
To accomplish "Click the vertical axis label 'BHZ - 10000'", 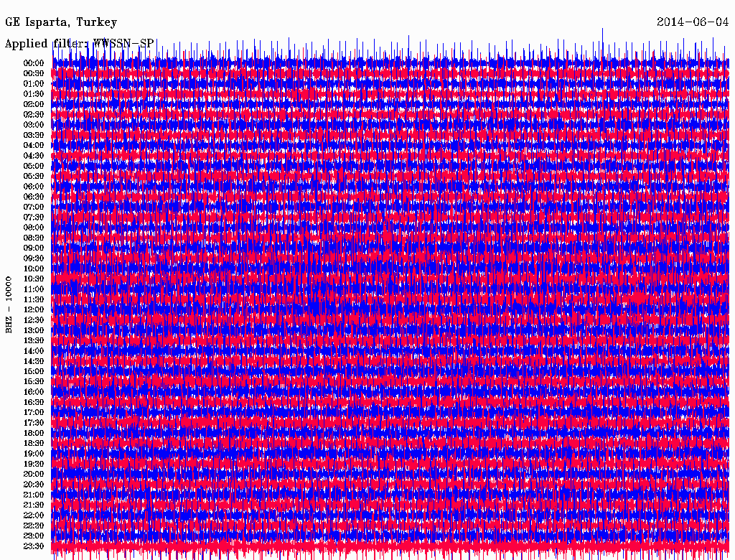I will (x=9, y=305).
